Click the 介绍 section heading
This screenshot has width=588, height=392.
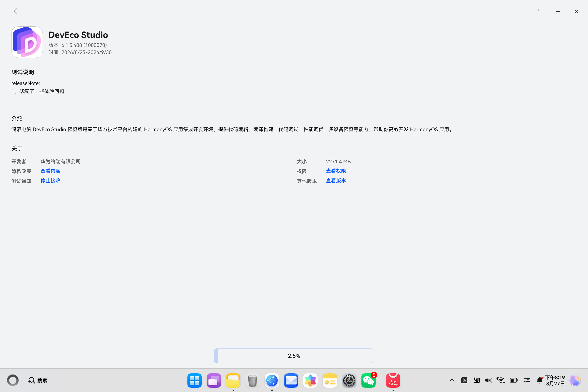click(17, 118)
